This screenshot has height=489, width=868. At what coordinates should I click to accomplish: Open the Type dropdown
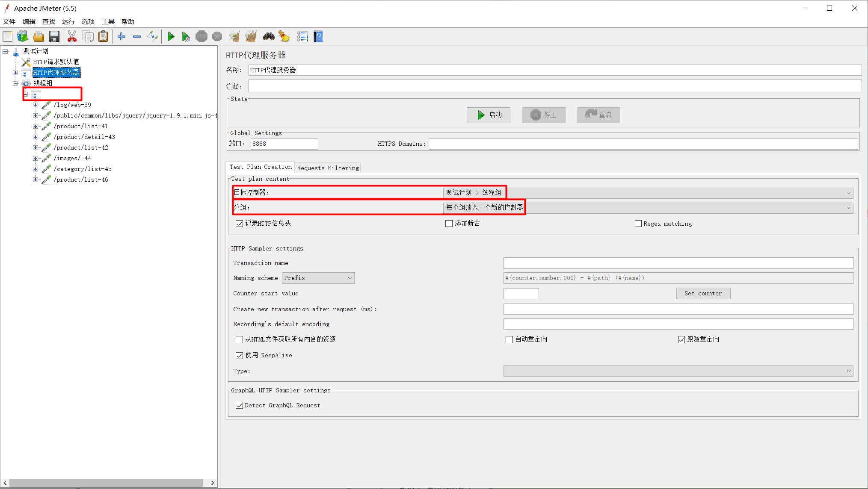(678, 371)
